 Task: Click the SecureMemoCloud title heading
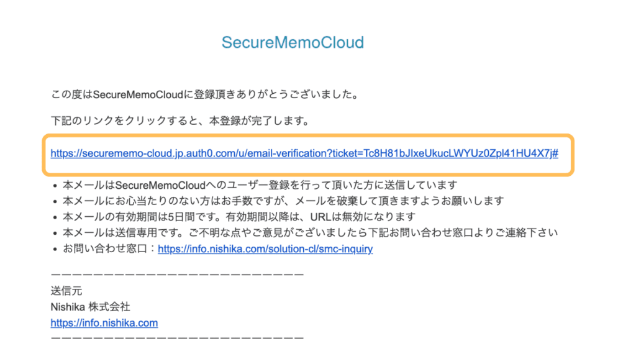(293, 43)
